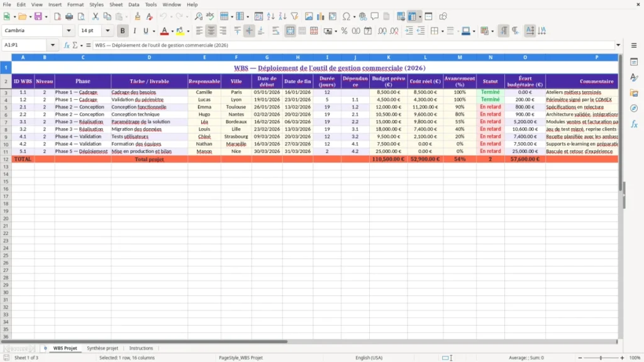The height and width of the screenshot is (362, 644).
Task: Open the font name dropdown
Action: (x=69, y=30)
